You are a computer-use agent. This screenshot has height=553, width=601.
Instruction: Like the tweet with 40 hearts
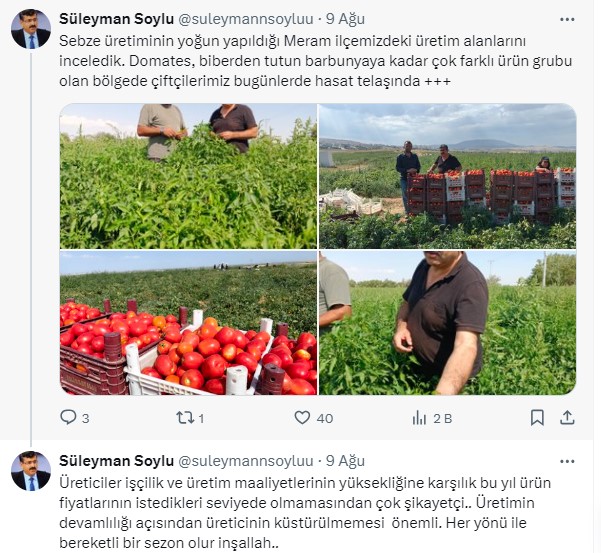[x=302, y=417]
